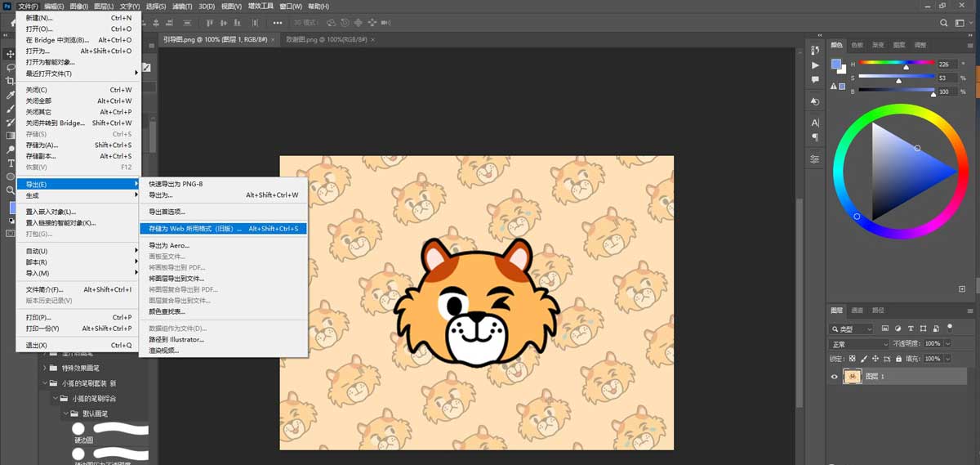Choose 颜色查找表... menu item
This screenshot has height=465, width=980.
coord(223,311)
